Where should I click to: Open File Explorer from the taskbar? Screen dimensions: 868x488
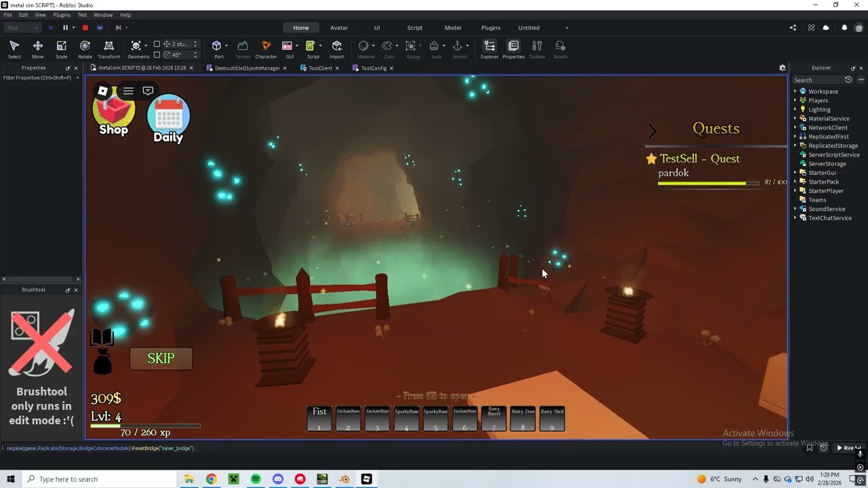click(189, 479)
